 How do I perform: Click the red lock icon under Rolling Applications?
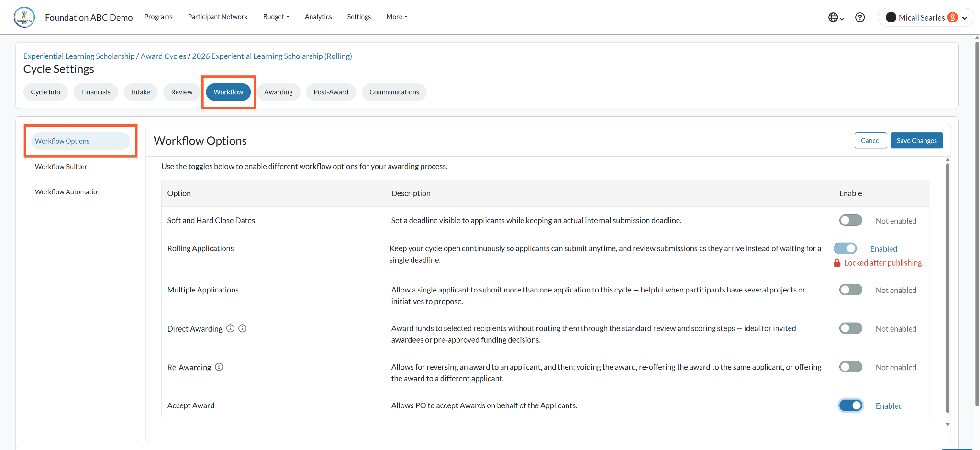(x=837, y=263)
